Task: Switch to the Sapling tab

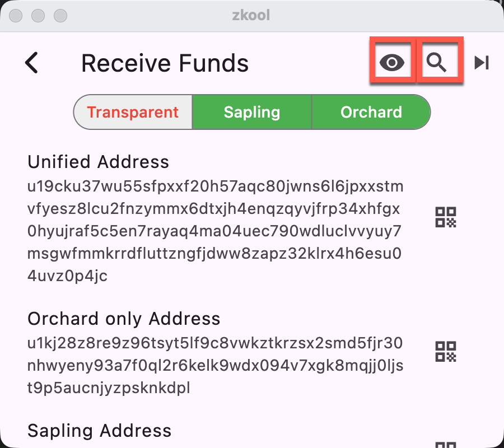Action: tap(251, 112)
